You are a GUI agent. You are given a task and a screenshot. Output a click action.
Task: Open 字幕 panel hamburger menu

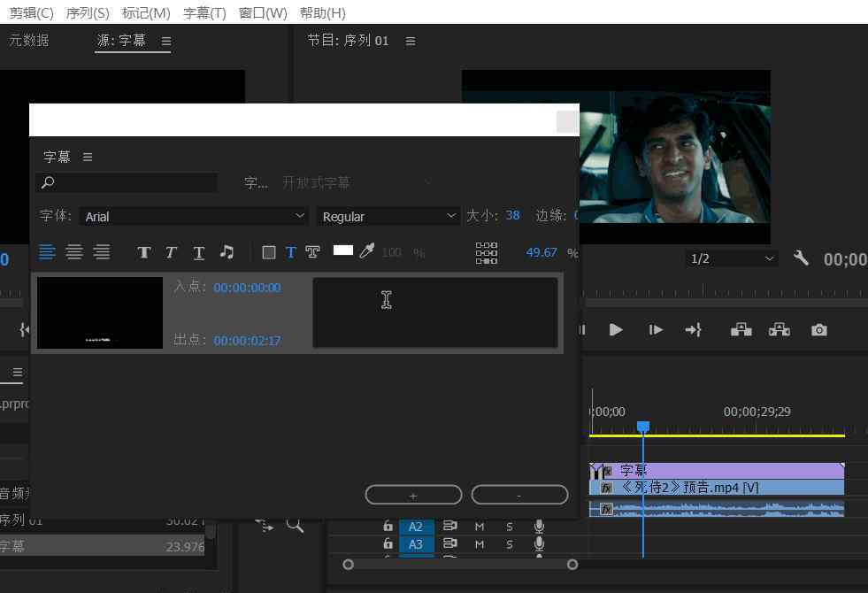coord(88,158)
